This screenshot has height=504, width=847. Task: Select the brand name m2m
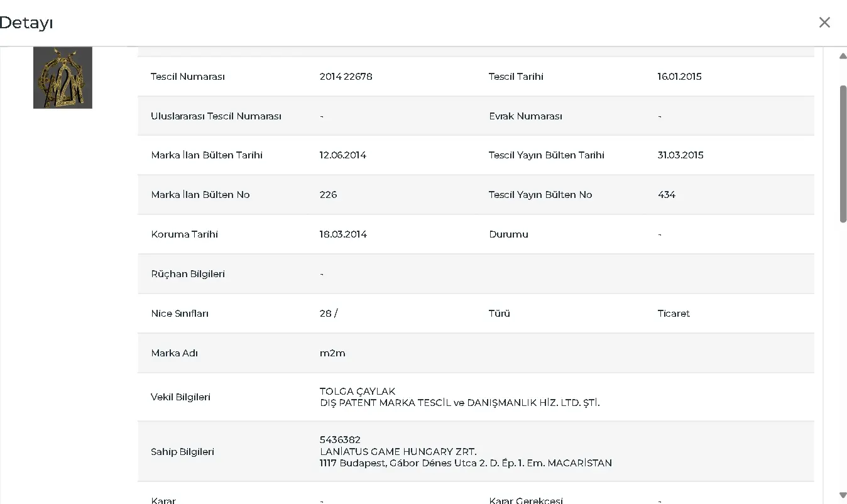[332, 353]
